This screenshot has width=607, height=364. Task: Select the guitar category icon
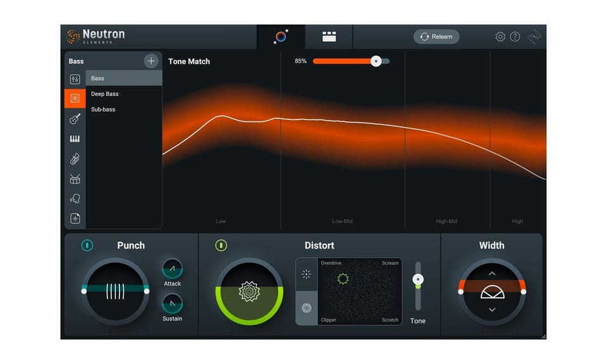point(75,119)
